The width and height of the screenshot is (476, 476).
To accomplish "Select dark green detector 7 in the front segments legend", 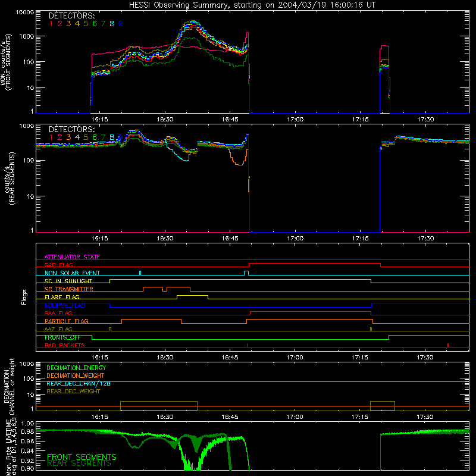I will pyautogui.click(x=103, y=24).
